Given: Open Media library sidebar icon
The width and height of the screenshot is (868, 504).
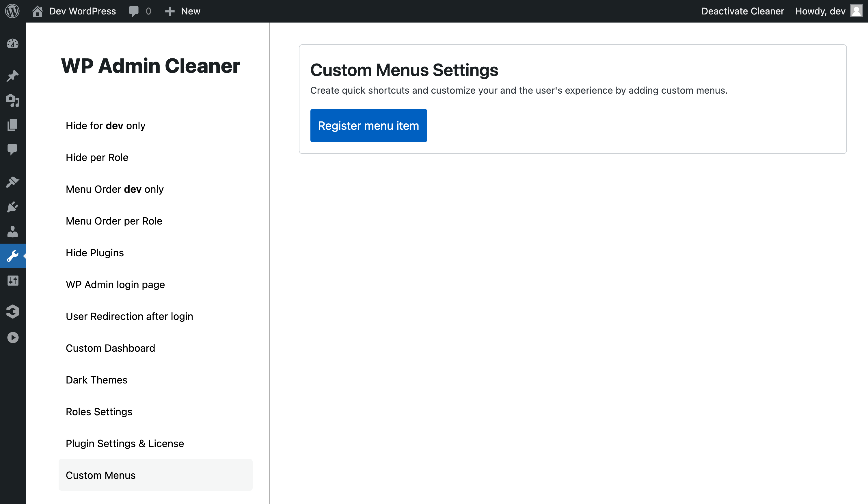Looking at the screenshot, I should (13, 100).
